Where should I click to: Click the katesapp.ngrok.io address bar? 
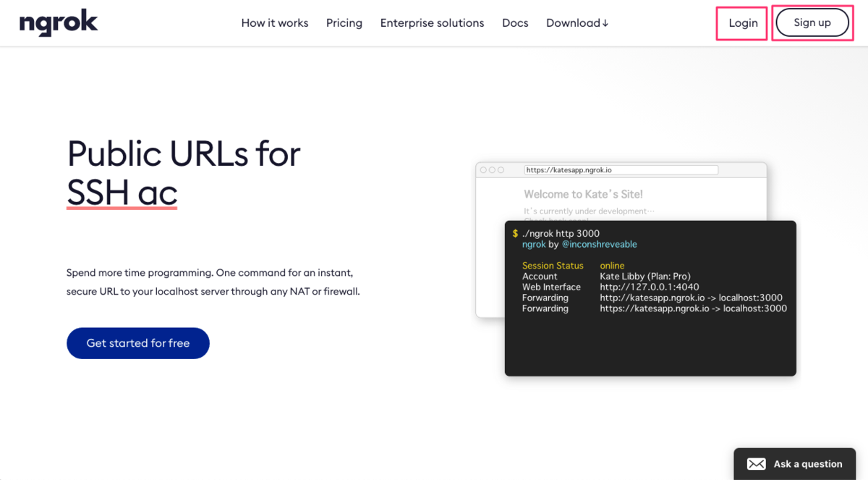[x=621, y=170]
